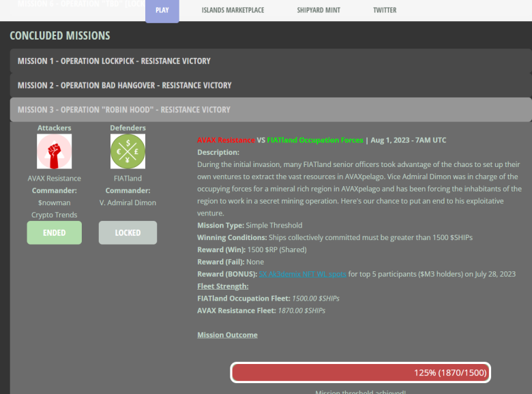Image resolution: width=532 pixels, height=394 pixels.
Task: Click the FIATland currency emblem icon
Action: pyautogui.click(x=128, y=151)
